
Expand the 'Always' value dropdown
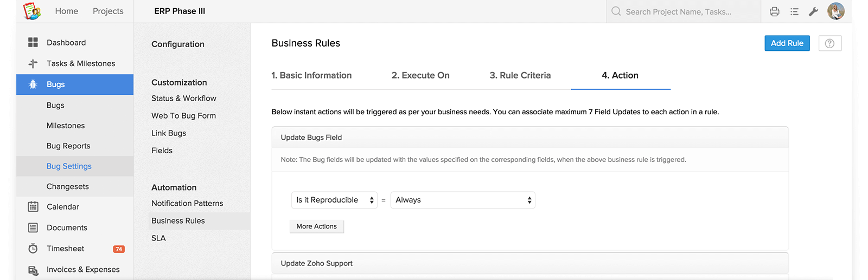tap(463, 200)
